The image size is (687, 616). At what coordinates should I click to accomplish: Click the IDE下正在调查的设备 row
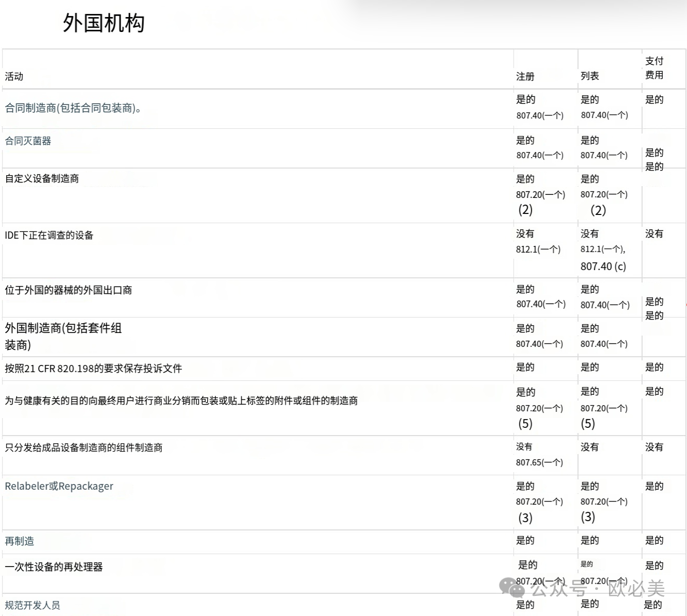pos(49,235)
